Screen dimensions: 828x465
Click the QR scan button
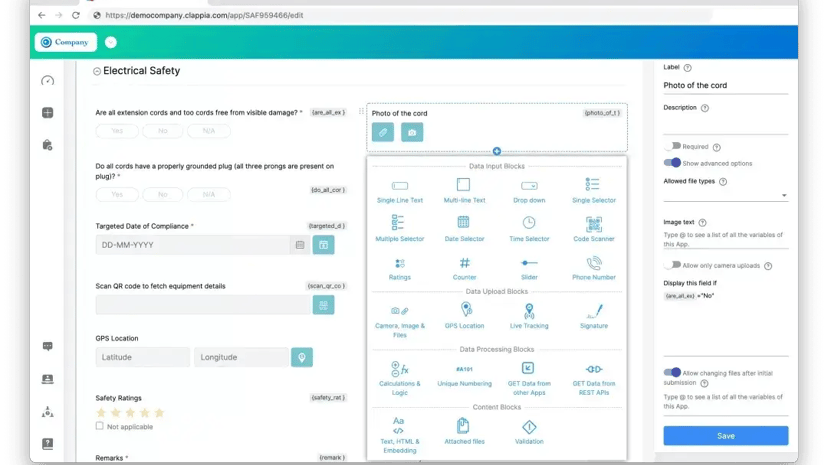323,305
